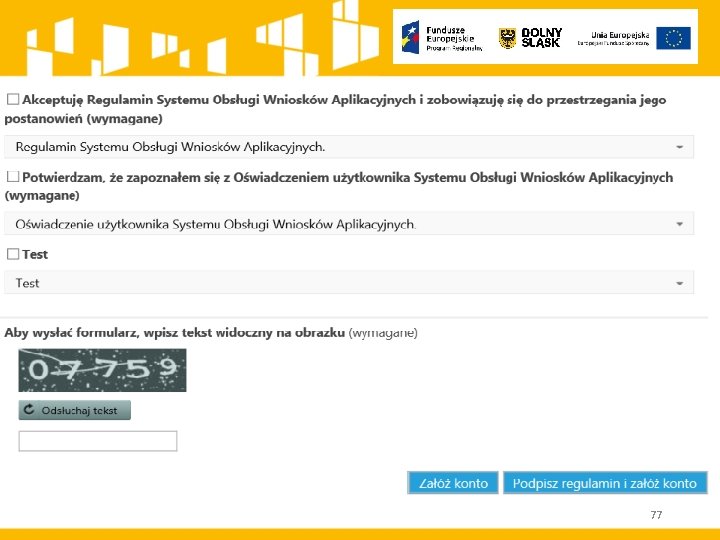Image resolution: width=720 pixels, height=540 pixels.
Task: Click the refresh icon on Odsłuchaj tekst button
Action: click(29, 410)
